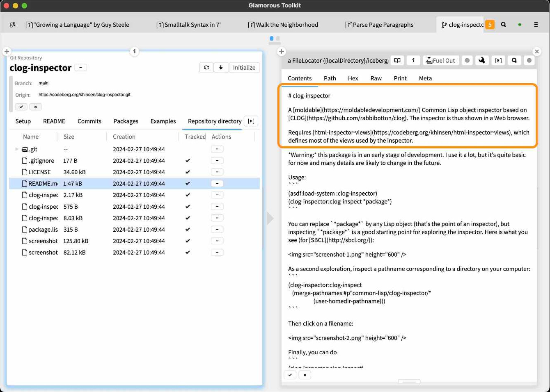Image resolution: width=550 pixels, height=392 pixels.
Task: Toggle tracked checkmark for LICENSE
Action: pos(188,172)
